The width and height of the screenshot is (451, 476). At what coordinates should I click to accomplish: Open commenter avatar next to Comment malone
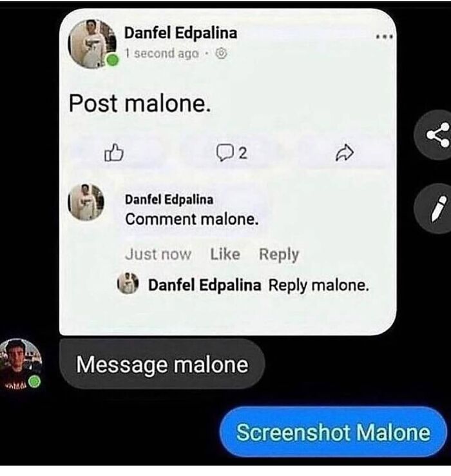86,202
